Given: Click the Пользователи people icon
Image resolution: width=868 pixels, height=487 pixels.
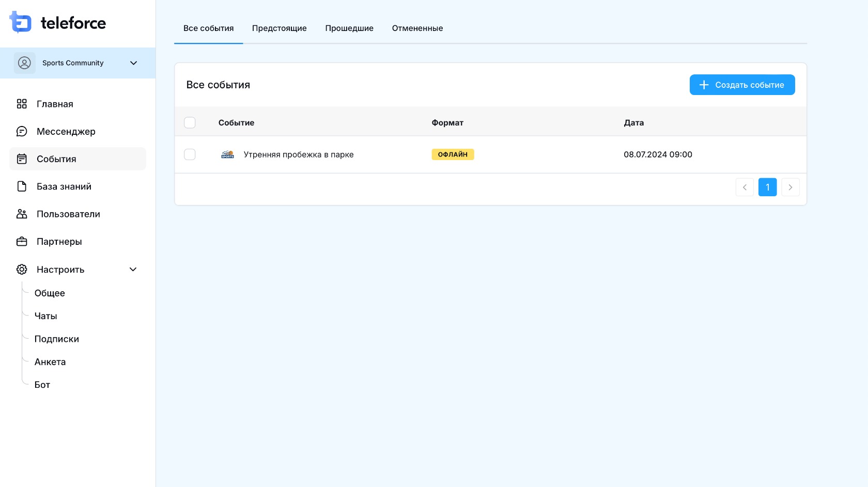Looking at the screenshot, I should [22, 214].
